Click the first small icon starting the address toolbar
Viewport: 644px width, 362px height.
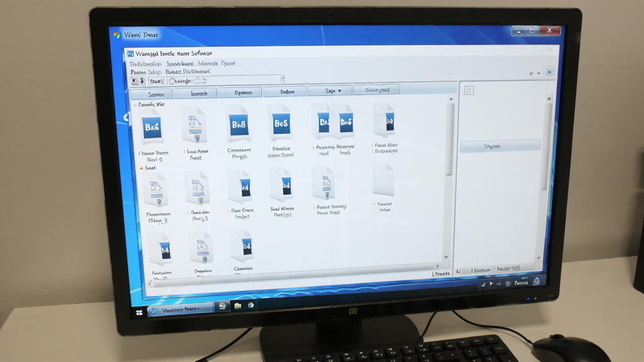tap(135, 81)
